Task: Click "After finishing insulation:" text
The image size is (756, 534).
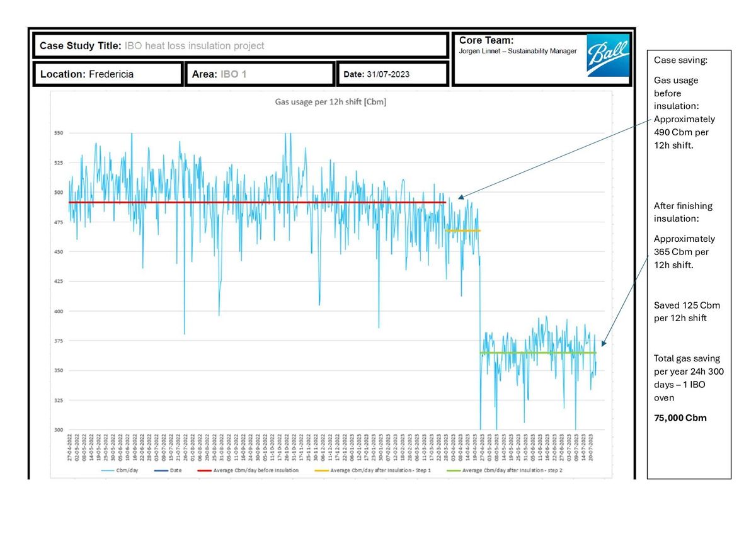Action: pos(684,212)
